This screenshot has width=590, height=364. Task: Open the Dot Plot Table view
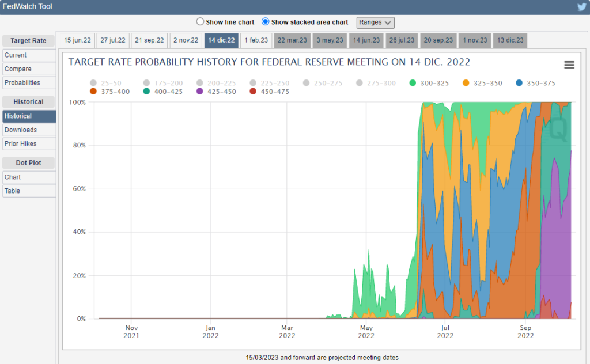tap(29, 191)
